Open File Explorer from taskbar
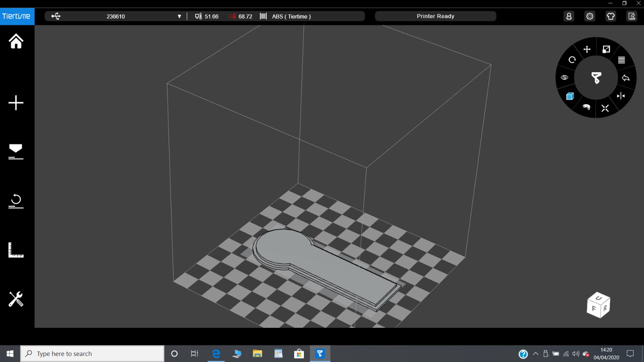The width and height of the screenshot is (644, 362). pos(257,354)
